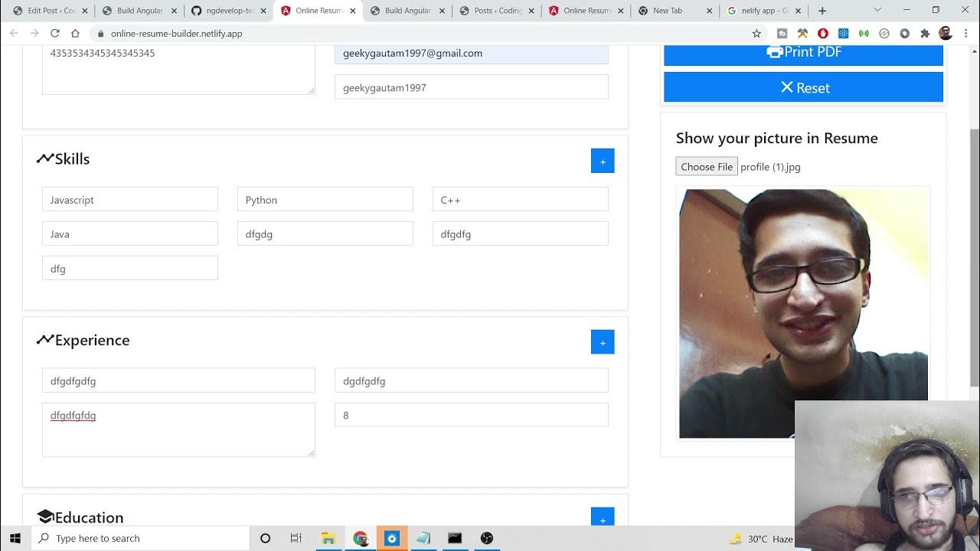This screenshot has width=980, height=551.
Task: Focus the email field with geekygautam1997@gmail.com
Action: 471,54
